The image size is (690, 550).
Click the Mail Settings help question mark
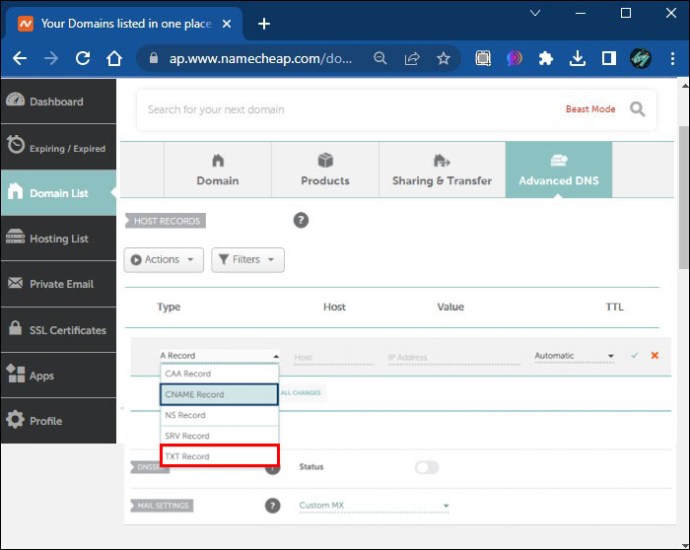pos(272,506)
